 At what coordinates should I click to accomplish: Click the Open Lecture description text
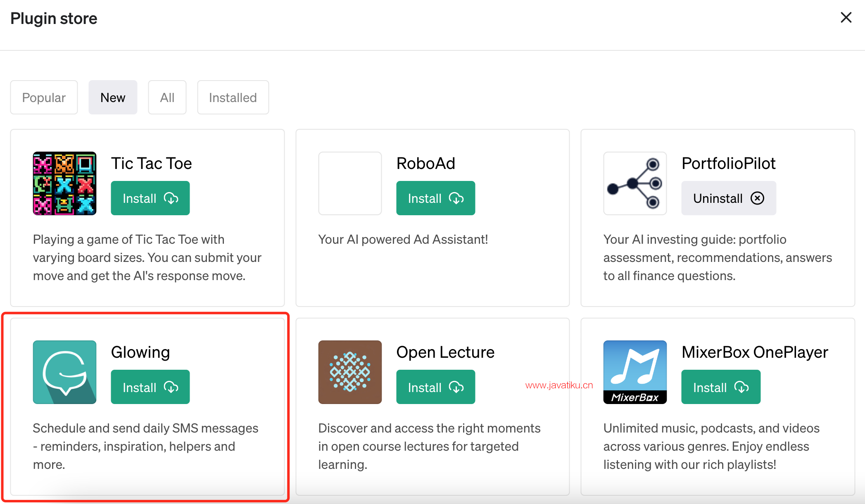[429, 447]
